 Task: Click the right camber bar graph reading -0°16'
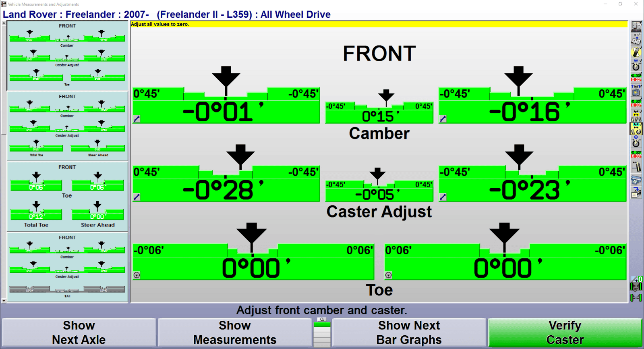point(532,105)
